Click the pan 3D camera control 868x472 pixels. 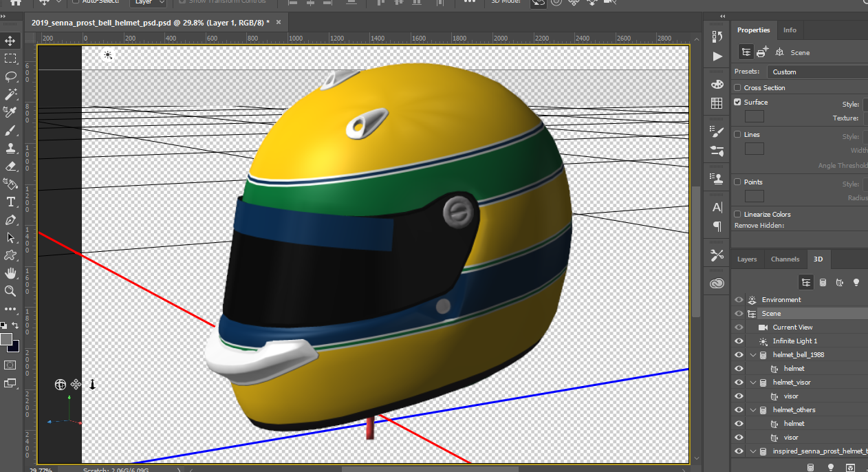[76, 385]
